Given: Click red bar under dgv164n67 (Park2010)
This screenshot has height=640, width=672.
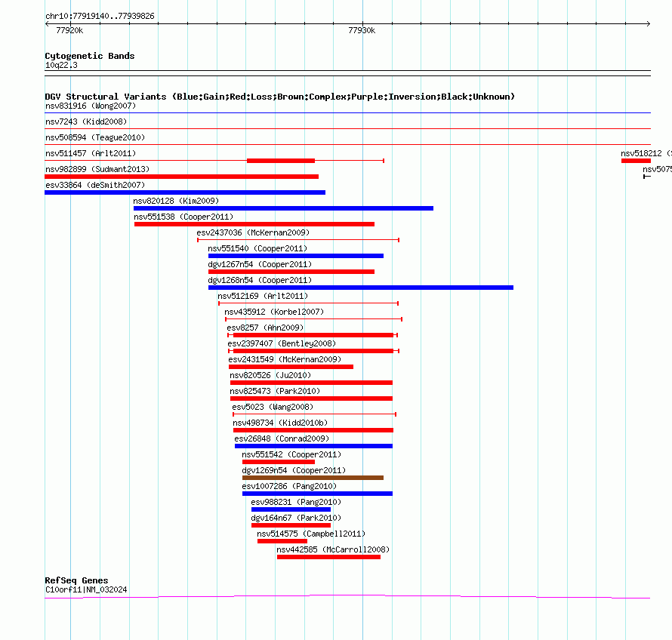Looking at the screenshot, I should [291, 525].
